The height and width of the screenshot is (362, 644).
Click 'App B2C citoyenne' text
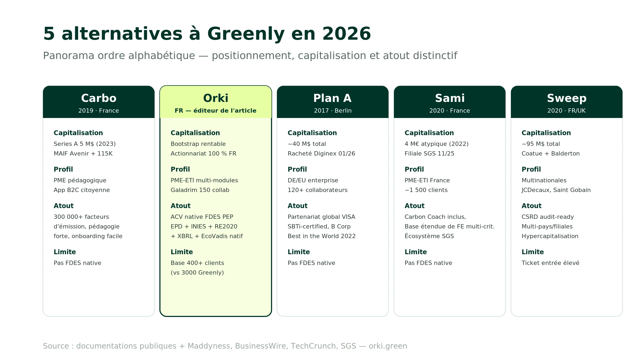[x=82, y=190]
